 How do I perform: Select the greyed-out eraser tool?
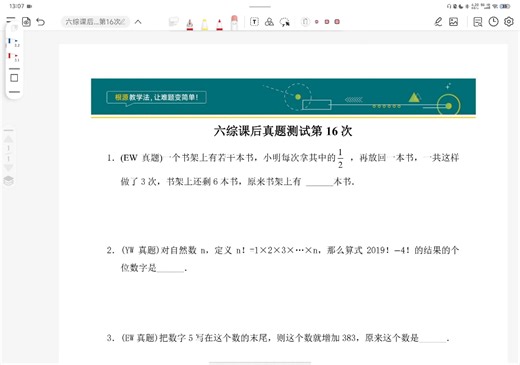tap(174, 22)
